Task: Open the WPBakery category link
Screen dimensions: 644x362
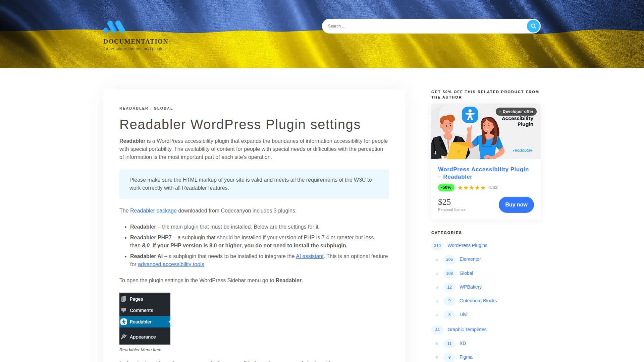Action: [x=470, y=287]
